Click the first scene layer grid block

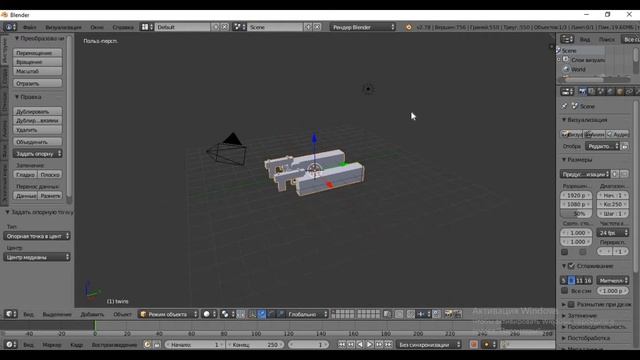[x=343, y=314]
